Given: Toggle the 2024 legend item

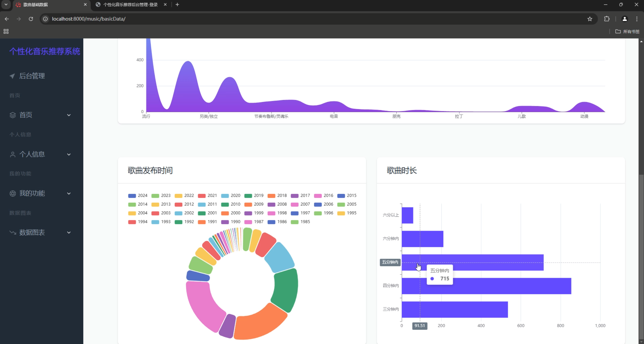Looking at the screenshot, I should tap(138, 196).
